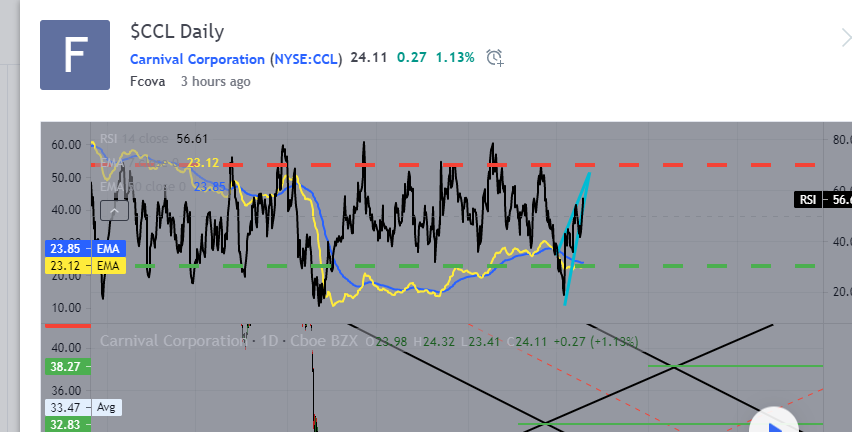Screen dimensions: 852x432
Task: Open the next idea with the right chevron
Action: click(x=843, y=38)
